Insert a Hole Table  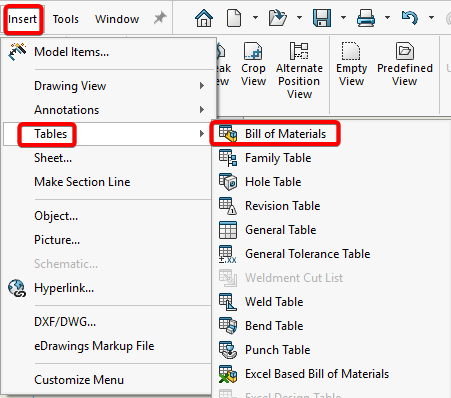273,182
